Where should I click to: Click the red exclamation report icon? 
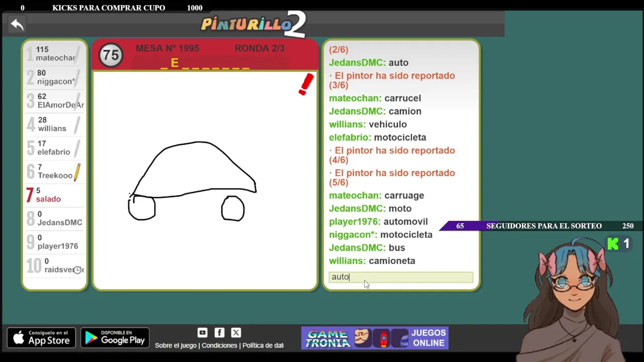click(306, 84)
